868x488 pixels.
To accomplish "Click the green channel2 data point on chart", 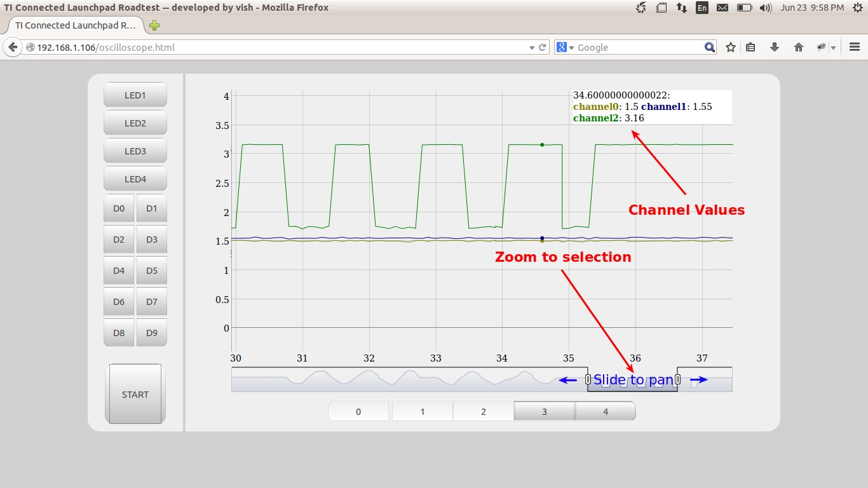I will [542, 145].
